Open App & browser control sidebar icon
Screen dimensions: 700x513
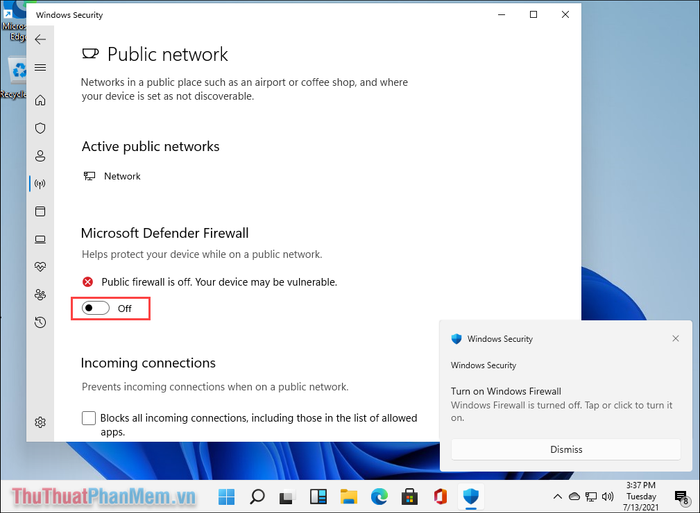pos(40,212)
